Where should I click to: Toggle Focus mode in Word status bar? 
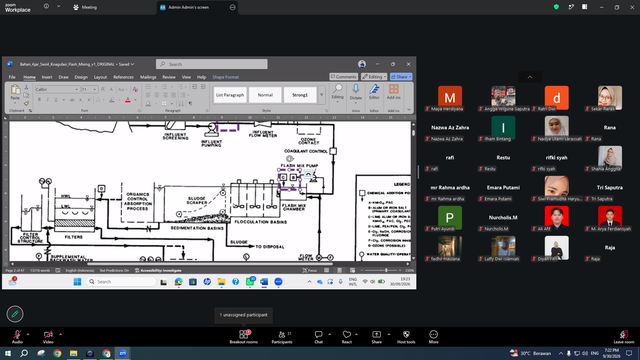(310, 270)
